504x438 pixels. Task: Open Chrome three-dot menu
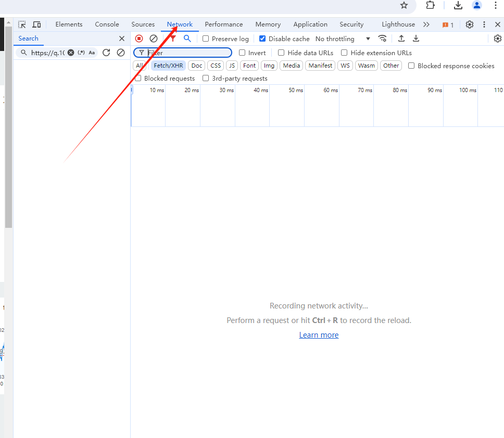[495, 5]
